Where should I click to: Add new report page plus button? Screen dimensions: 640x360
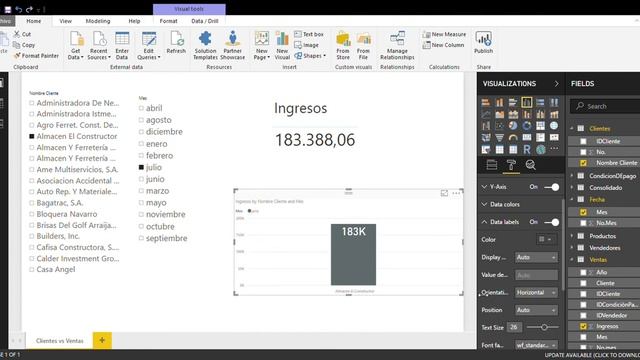tap(102, 340)
